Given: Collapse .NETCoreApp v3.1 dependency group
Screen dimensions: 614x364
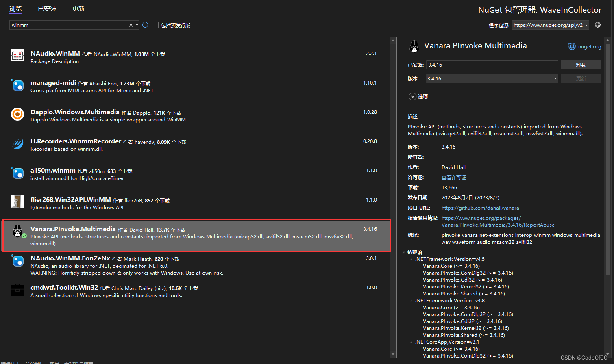Looking at the screenshot, I should [x=412, y=342].
